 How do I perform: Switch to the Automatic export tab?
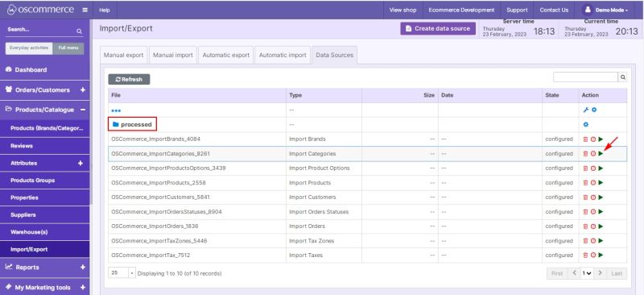tap(226, 55)
